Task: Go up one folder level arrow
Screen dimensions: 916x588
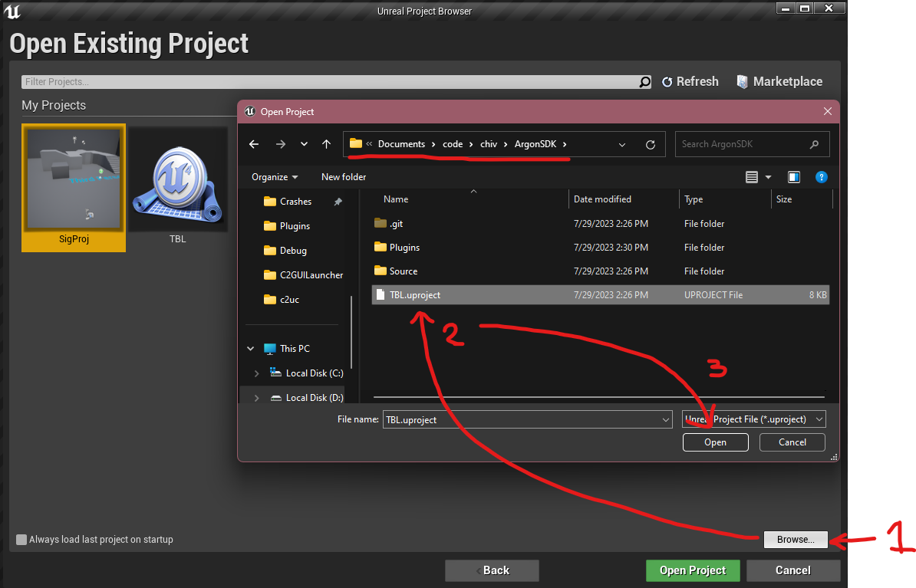Action: tap(326, 144)
